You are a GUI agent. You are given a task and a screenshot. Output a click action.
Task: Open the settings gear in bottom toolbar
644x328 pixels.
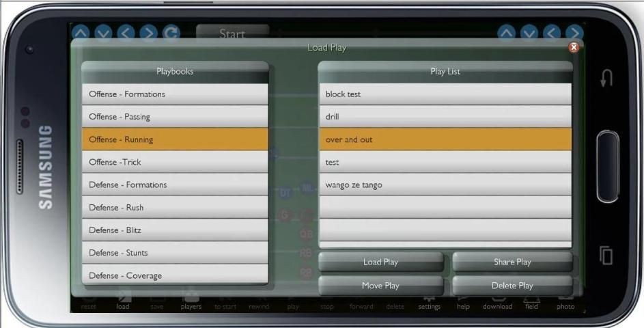[x=430, y=301]
